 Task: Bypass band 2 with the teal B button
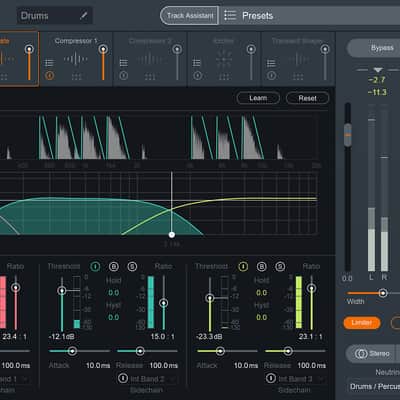[114, 266]
